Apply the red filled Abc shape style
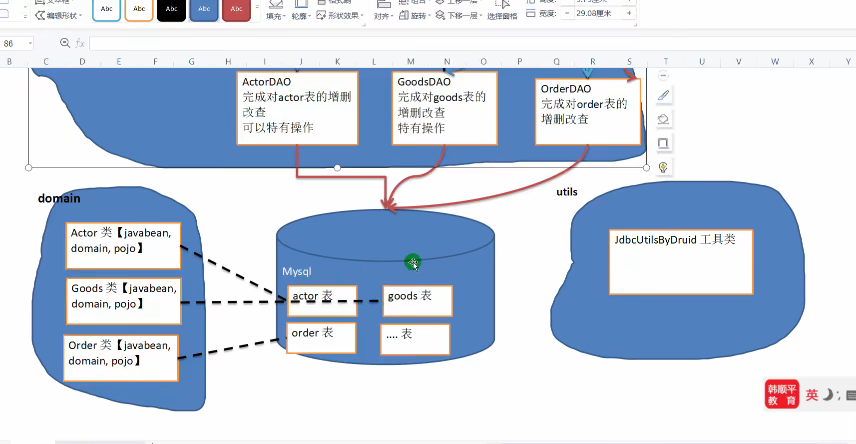Viewport: 856px width, 444px height. point(236,9)
